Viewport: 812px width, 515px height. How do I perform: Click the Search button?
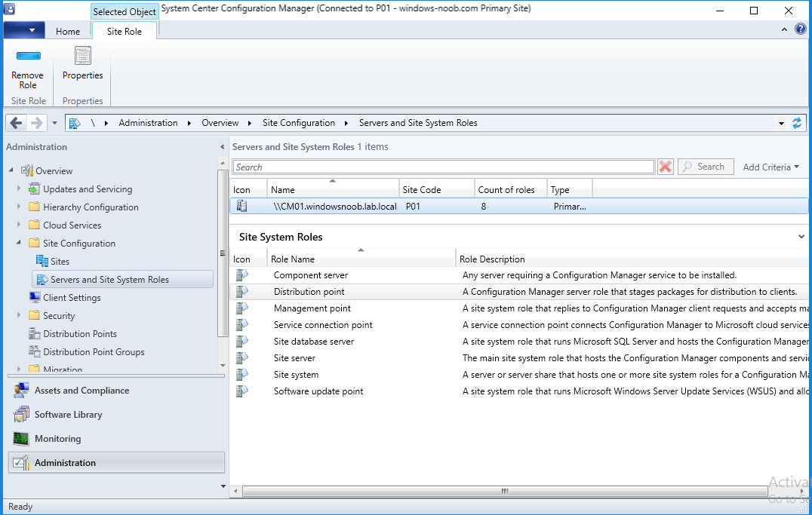pos(706,167)
